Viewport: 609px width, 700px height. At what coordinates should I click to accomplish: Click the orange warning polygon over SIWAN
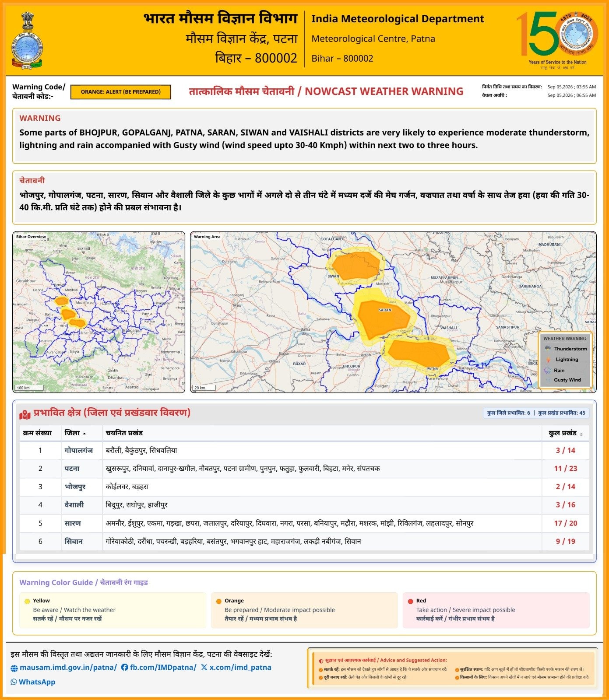tap(356, 266)
